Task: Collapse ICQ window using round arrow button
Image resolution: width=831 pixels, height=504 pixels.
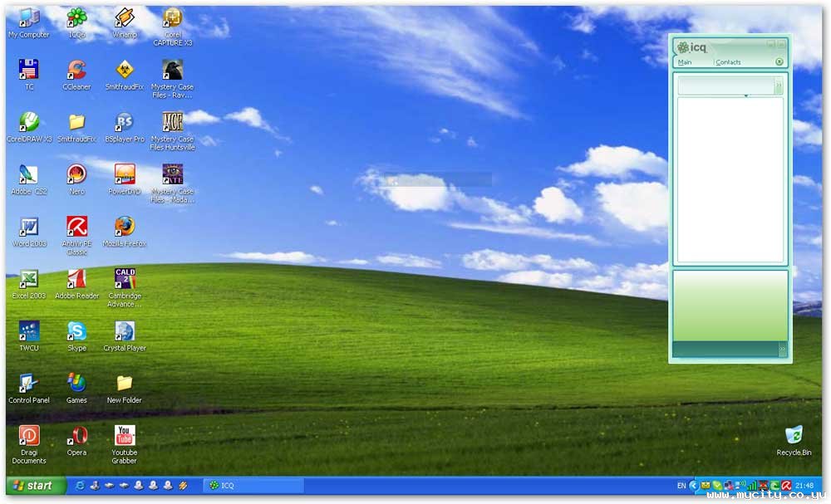Action: coord(779,62)
